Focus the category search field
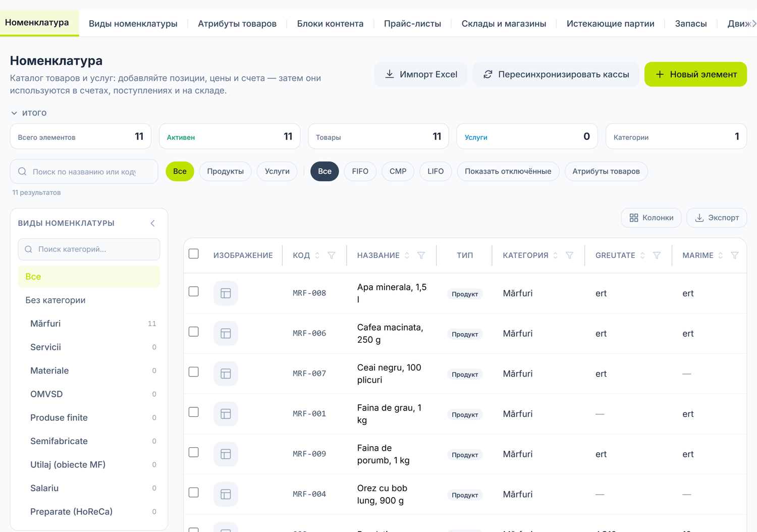The width and height of the screenshot is (757, 532). [89, 249]
